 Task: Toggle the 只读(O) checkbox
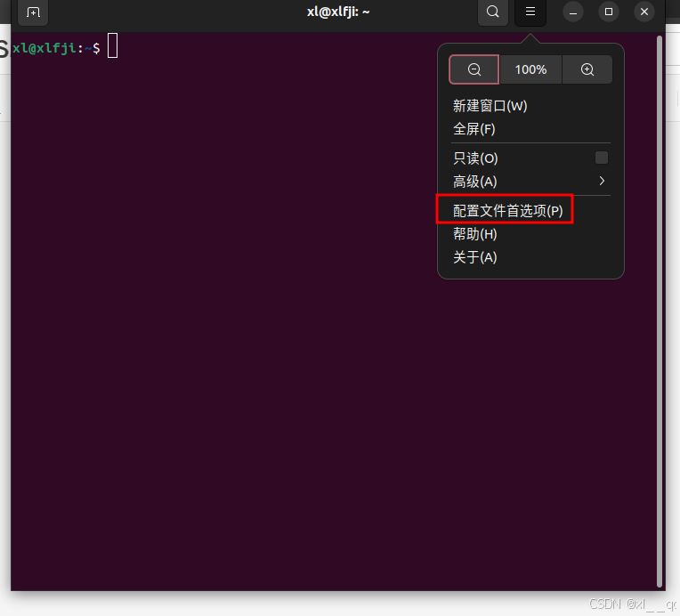[x=602, y=158]
